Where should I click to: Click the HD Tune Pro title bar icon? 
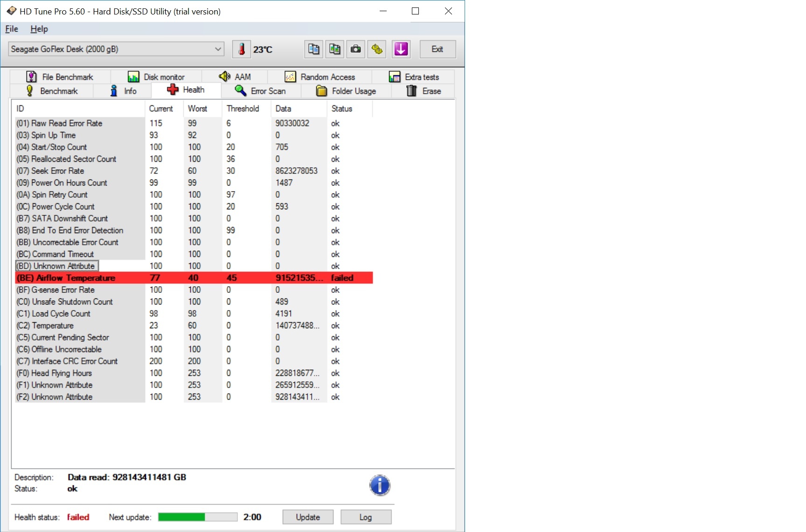coord(11,11)
